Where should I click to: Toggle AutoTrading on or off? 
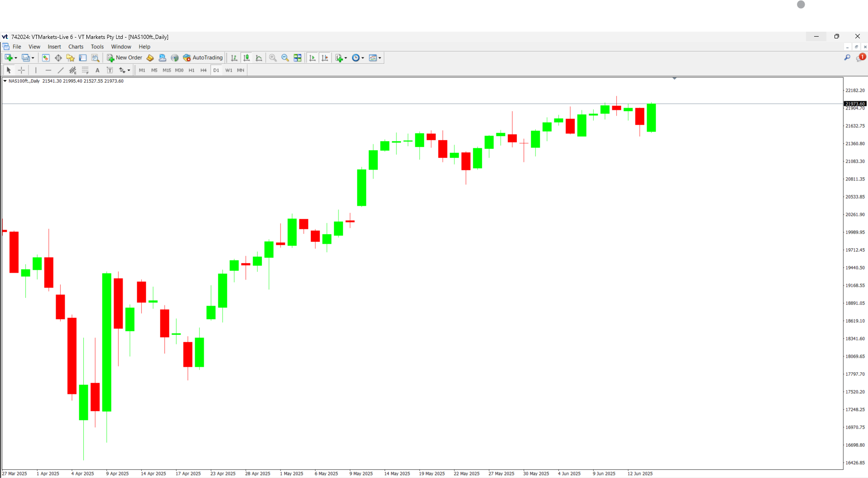pyautogui.click(x=203, y=58)
